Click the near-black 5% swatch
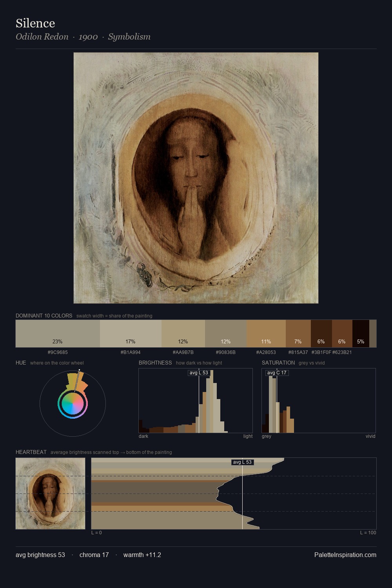392x588 pixels. click(361, 334)
